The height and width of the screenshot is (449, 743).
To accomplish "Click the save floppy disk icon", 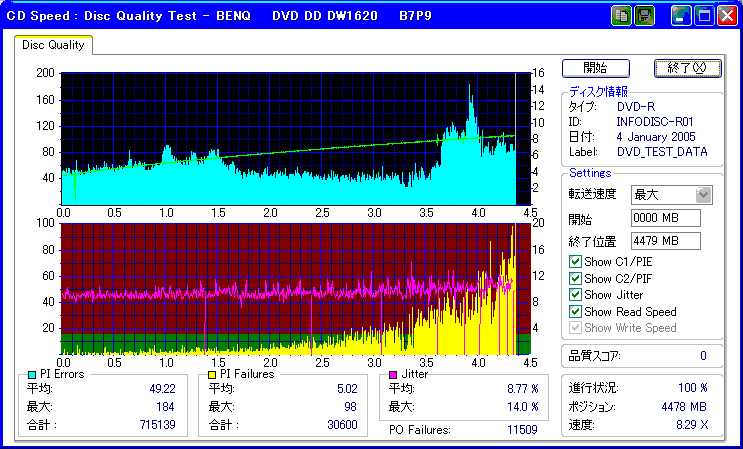I will pos(644,16).
